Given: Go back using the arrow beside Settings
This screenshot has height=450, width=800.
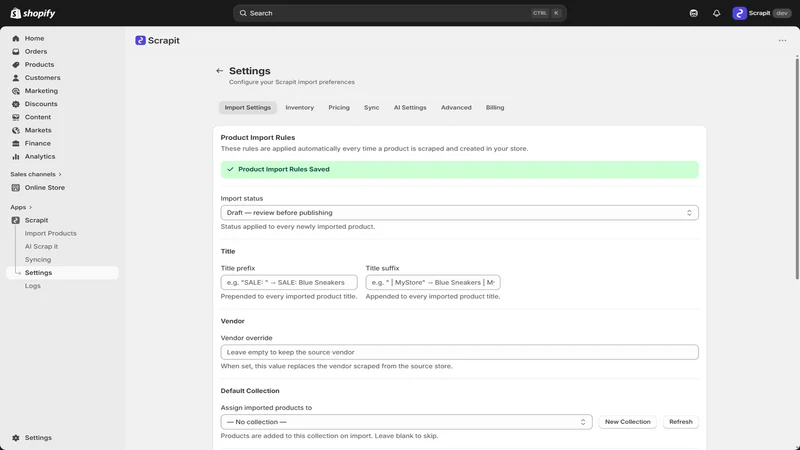Looking at the screenshot, I should point(219,71).
